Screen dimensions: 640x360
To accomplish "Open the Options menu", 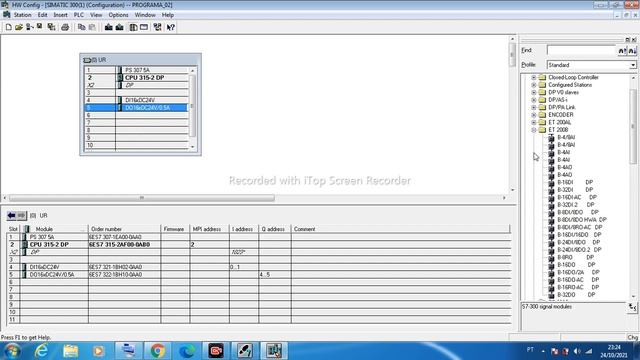I will [x=118, y=15].
